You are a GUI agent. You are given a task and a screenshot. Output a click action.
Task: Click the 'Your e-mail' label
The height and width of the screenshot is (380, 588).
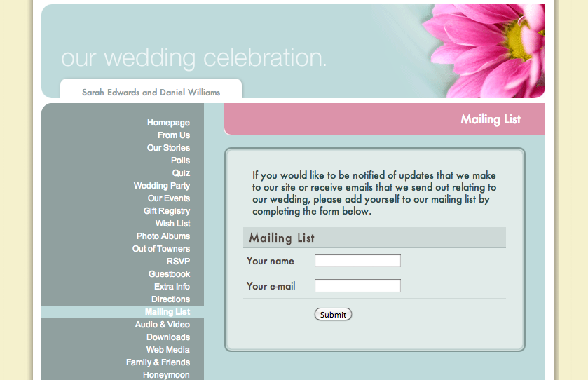(x=271, y=286)
